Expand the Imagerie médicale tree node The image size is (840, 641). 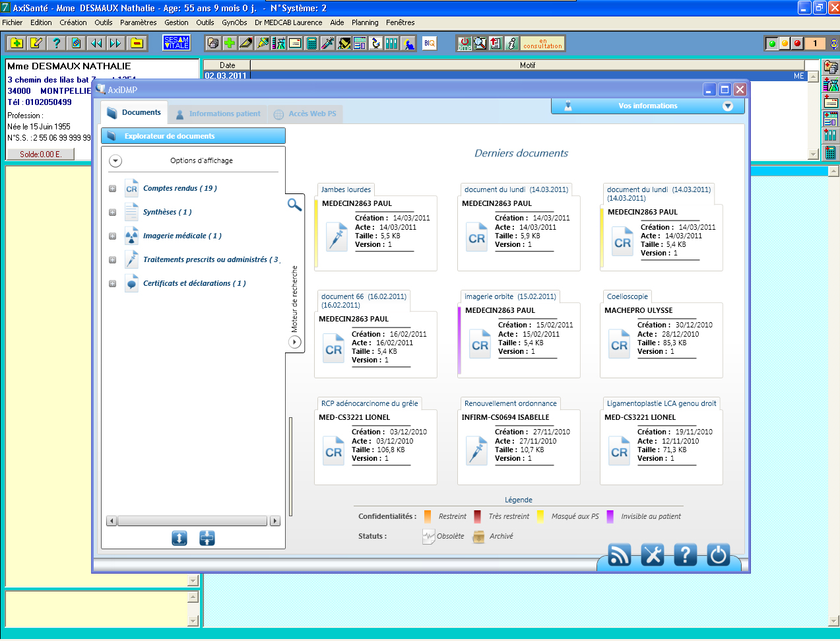click(112, 236)
